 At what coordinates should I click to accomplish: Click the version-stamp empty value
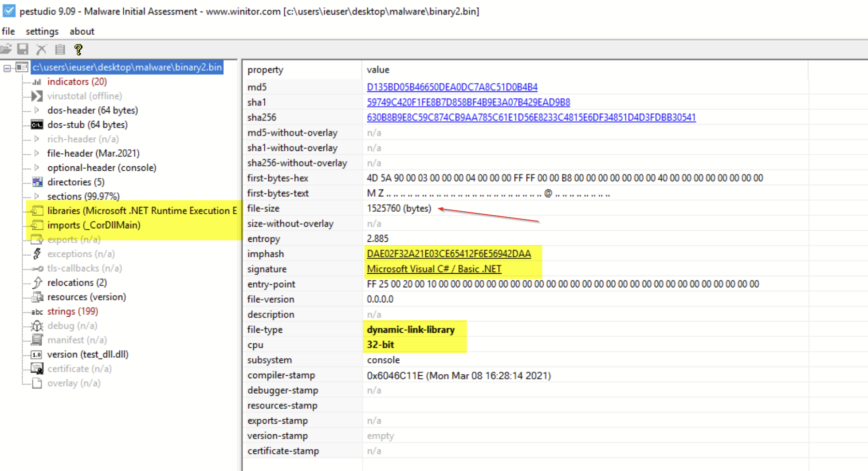pos(380,436)
